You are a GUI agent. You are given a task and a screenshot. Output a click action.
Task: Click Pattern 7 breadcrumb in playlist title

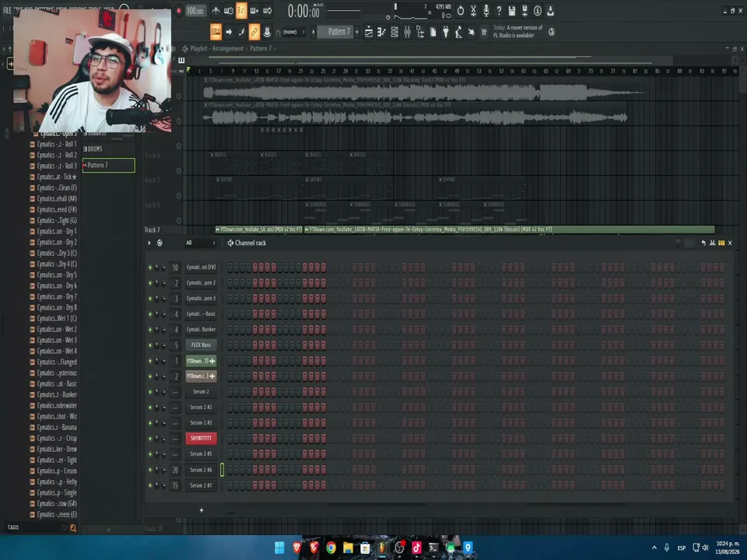(261, 48)
